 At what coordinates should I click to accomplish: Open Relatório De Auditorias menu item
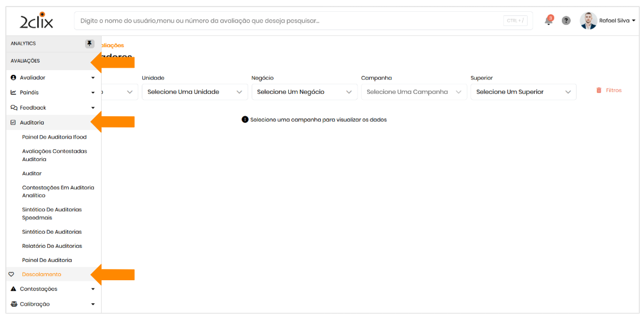52,246
